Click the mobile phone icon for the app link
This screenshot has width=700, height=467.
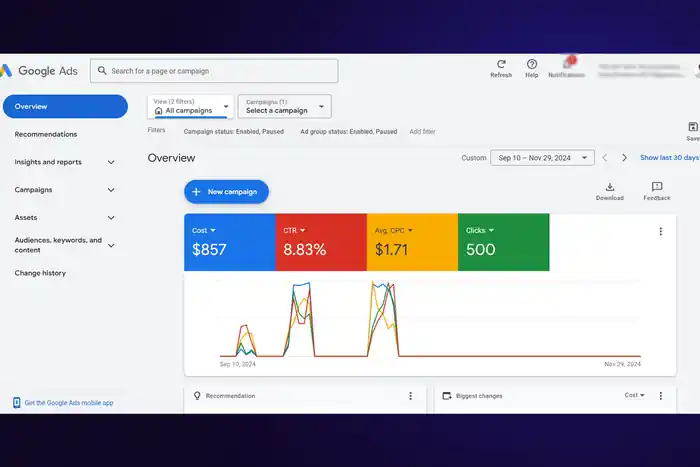(x=17, y=403)
